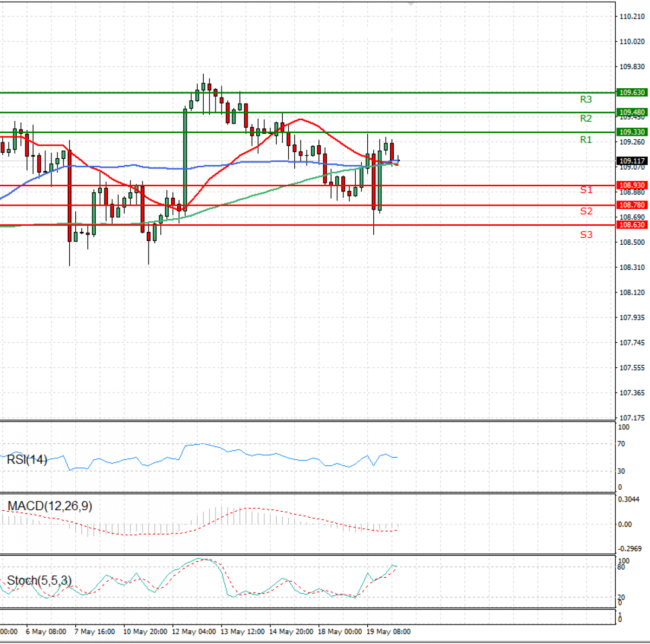Click the R3 resistance label

(x=586, y=100)
